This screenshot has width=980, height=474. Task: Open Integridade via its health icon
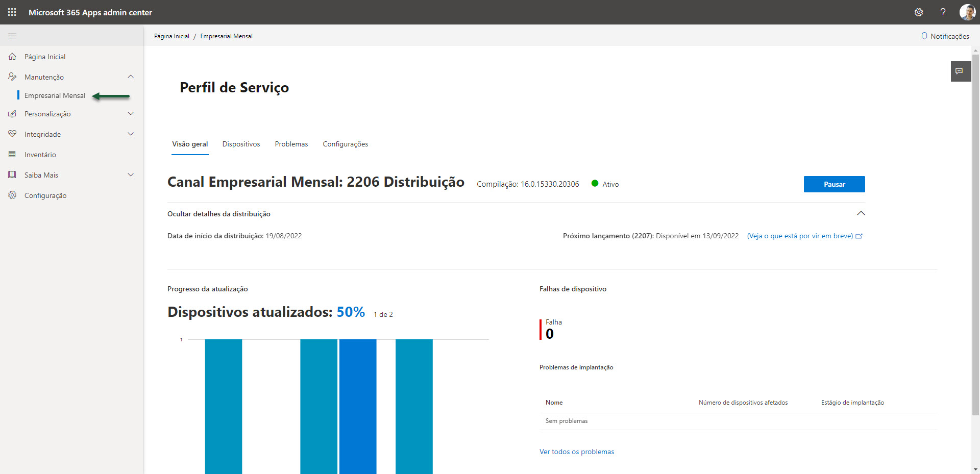coord(12,134)
